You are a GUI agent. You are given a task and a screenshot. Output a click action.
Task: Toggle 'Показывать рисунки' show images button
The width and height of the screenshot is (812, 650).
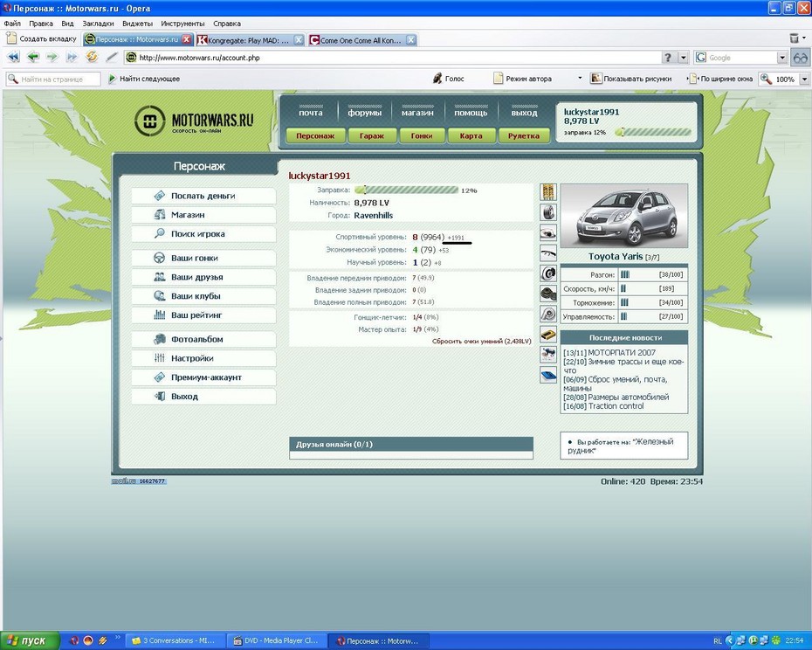point(630,79)
